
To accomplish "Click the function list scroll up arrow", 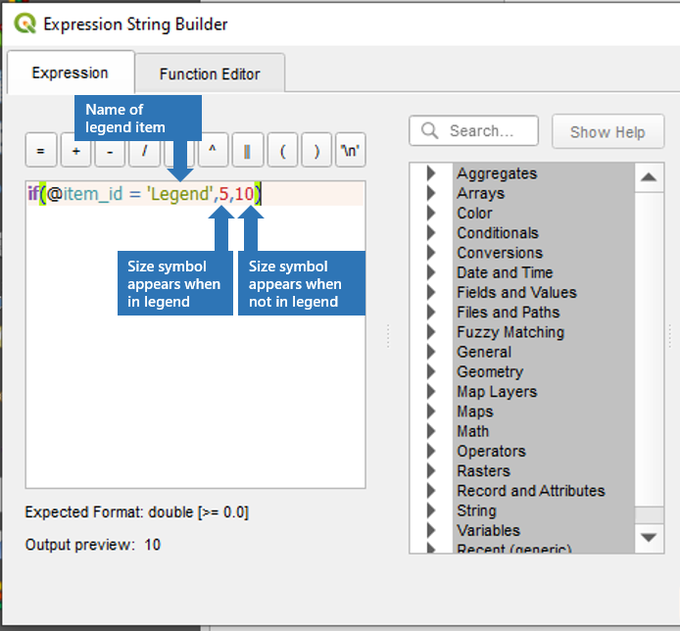I will (649, 177).
